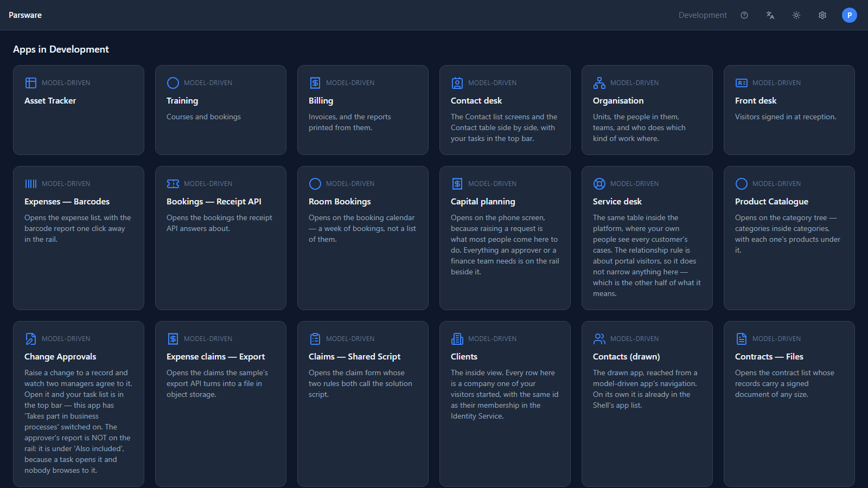
Task: Open the Asset Tracker app title
Action: point(50,101)
